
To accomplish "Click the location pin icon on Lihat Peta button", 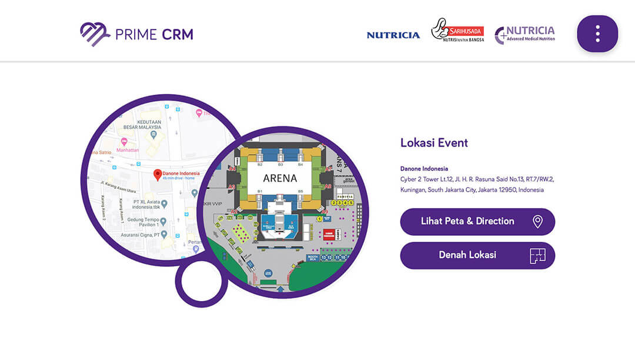I will coord(537,222).
